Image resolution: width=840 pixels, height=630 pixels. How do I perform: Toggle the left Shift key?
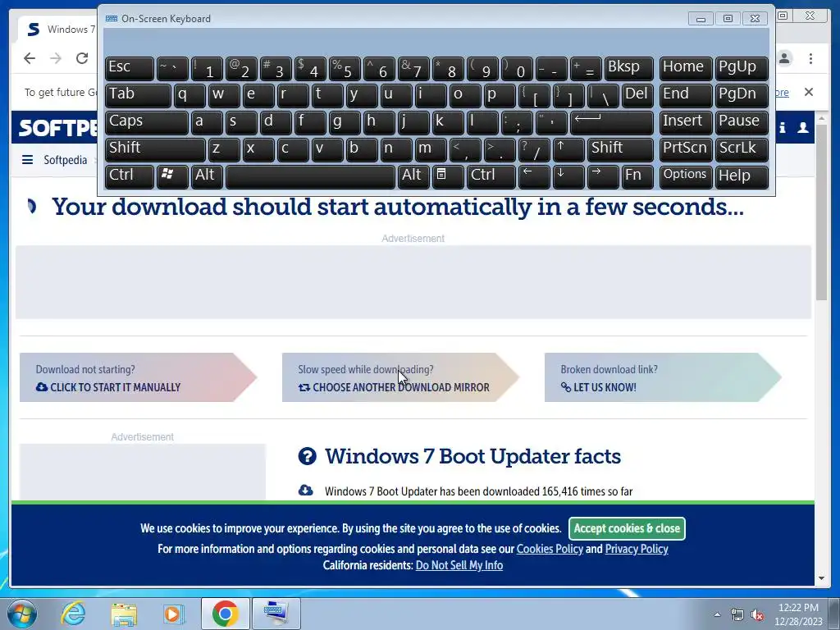tap(155, 149)
